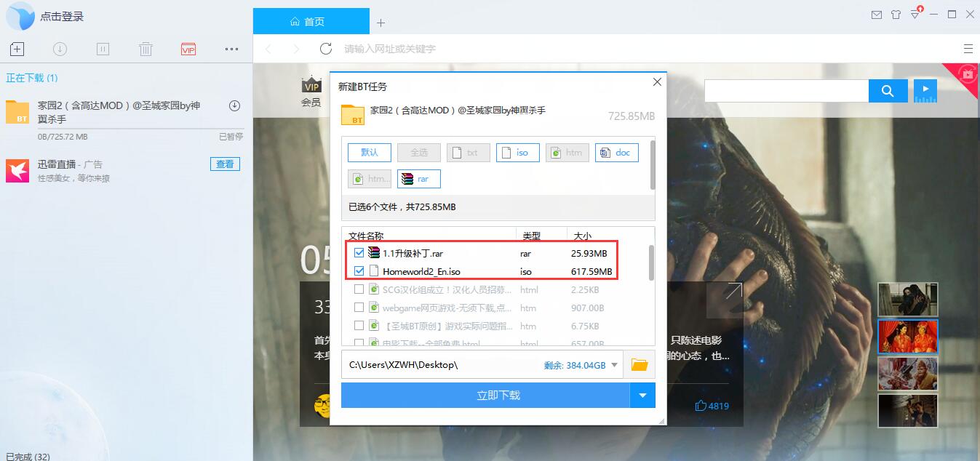Click the shirt skin icon in title bar

coord(896,15)
